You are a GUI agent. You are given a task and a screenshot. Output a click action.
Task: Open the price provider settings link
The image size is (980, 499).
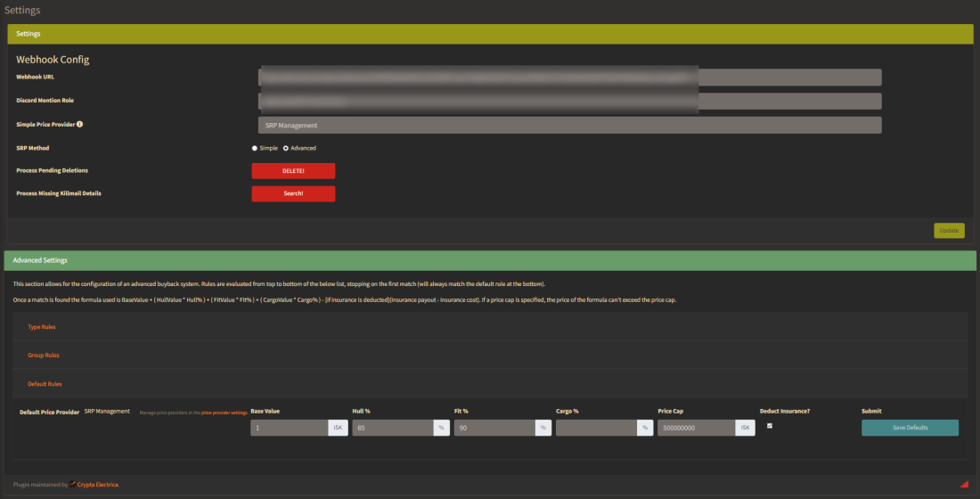coord(225,413)
